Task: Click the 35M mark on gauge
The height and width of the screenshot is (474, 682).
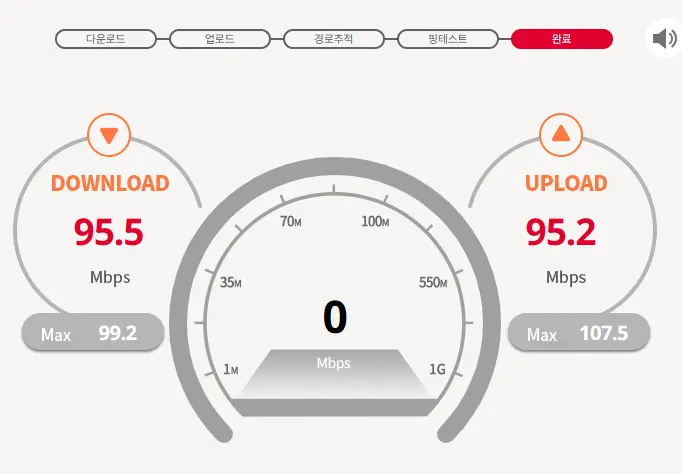Action: pos(231,283)
